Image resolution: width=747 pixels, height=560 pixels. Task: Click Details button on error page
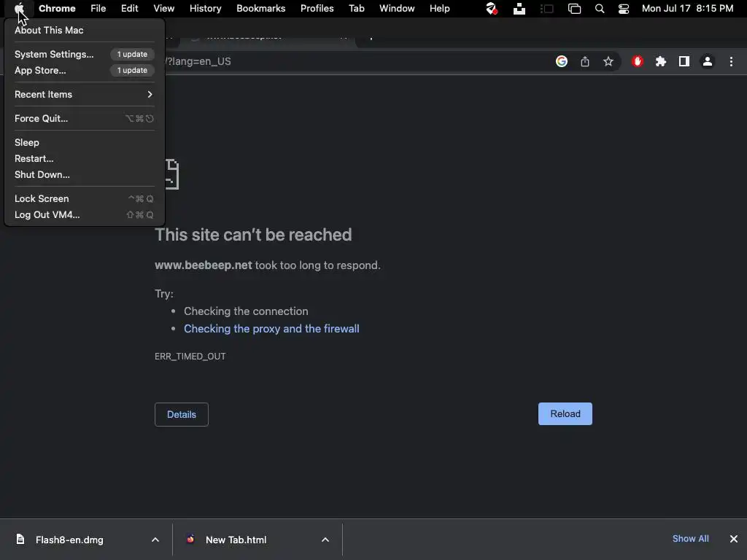(182, 414)
